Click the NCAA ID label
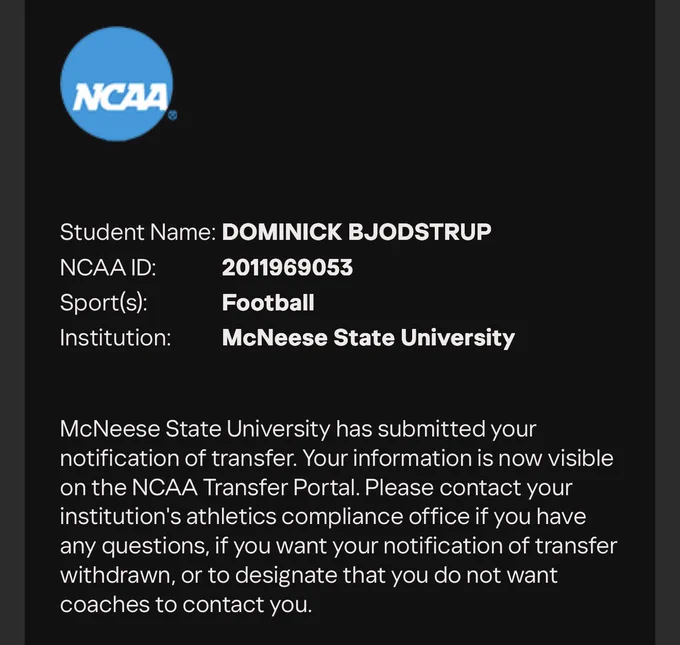The image size is (680, 645). coord(108,267)
